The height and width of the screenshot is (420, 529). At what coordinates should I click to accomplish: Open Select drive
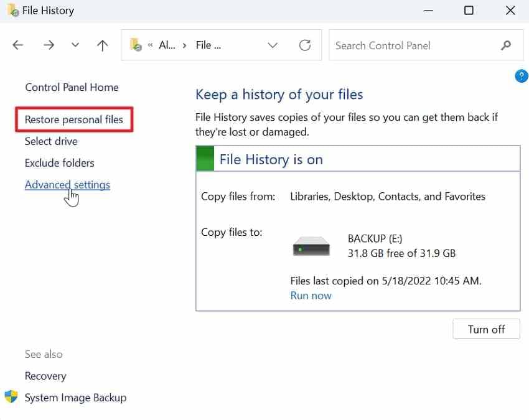[51, 141]
